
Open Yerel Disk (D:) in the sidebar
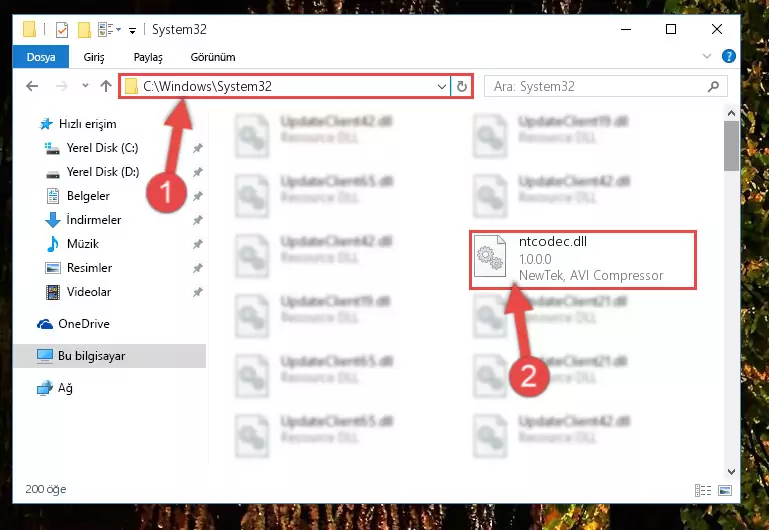pos(102,172)
